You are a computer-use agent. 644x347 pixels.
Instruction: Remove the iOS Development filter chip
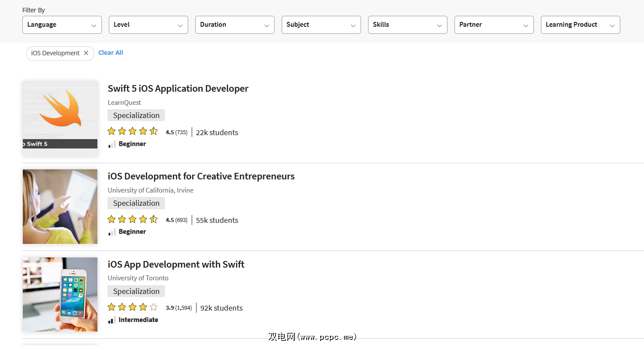coord(86,53)
